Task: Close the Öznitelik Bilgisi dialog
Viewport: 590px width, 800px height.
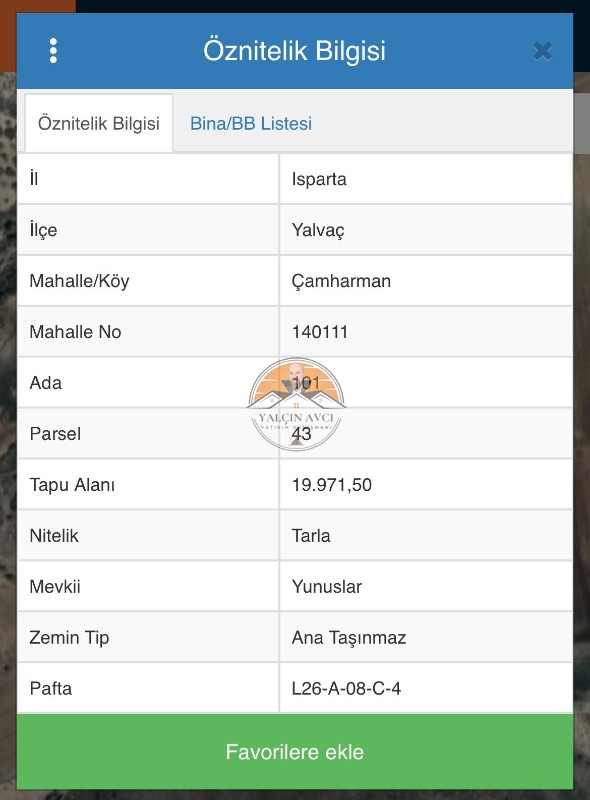Action: coord(542,51)
